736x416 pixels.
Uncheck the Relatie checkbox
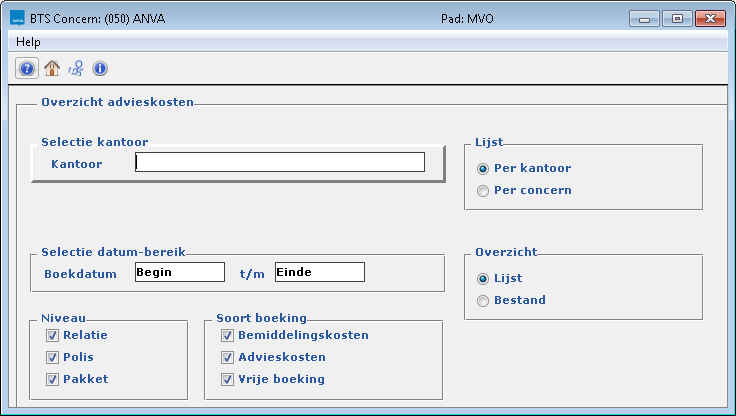(x=52, y=336)
